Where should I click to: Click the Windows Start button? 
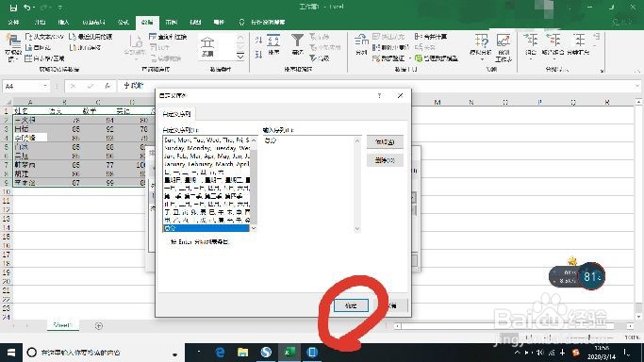(11, 353)
